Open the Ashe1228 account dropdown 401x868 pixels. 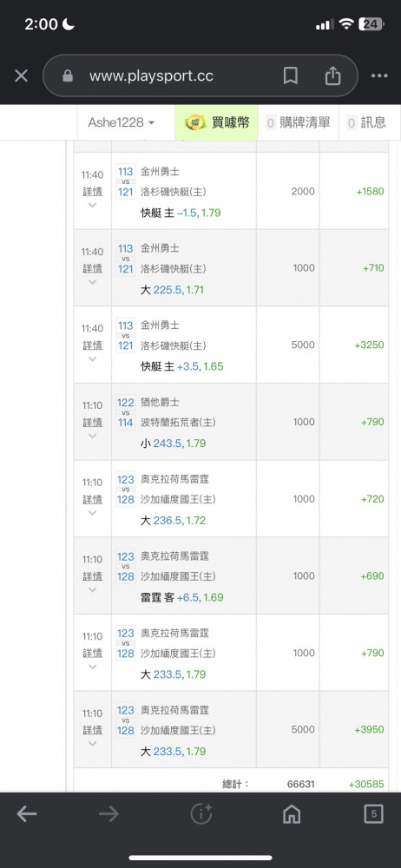[122, 122]
